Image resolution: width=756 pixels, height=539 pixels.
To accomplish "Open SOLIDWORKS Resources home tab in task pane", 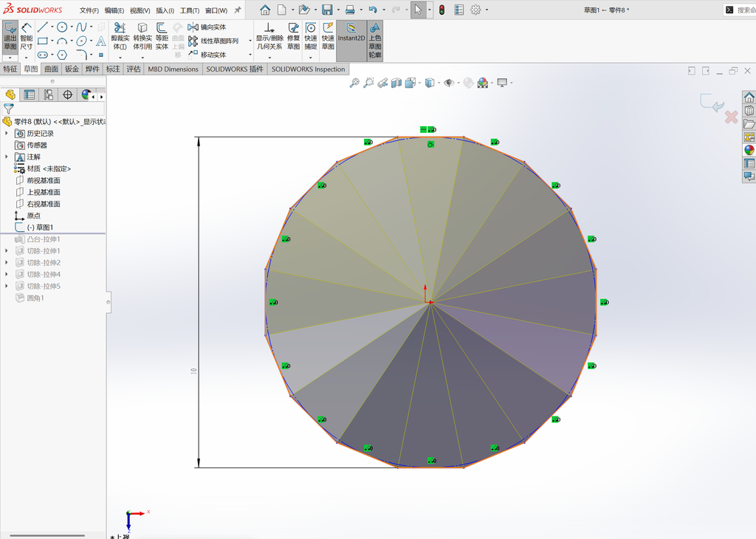I will [749, 97].
